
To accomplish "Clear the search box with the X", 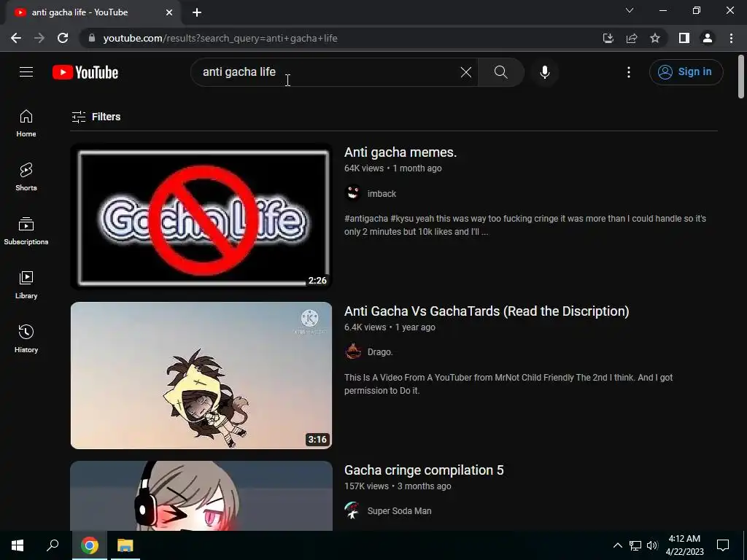I will (x=466, y=72).
